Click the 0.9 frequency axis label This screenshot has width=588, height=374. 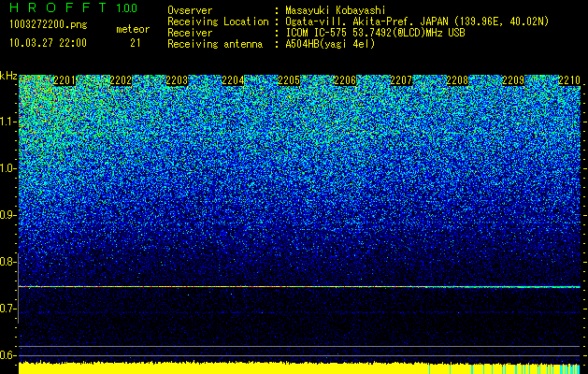pos(7,215)
